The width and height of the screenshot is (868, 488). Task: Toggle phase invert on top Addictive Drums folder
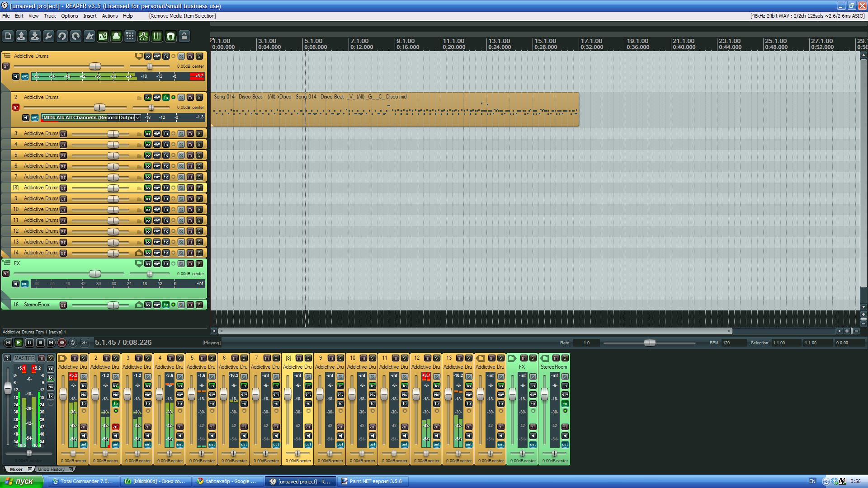click(x=181, y=56)
